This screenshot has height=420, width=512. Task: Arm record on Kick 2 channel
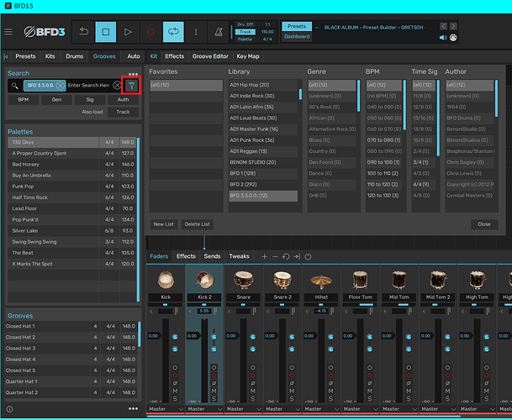tap(214, 375)
